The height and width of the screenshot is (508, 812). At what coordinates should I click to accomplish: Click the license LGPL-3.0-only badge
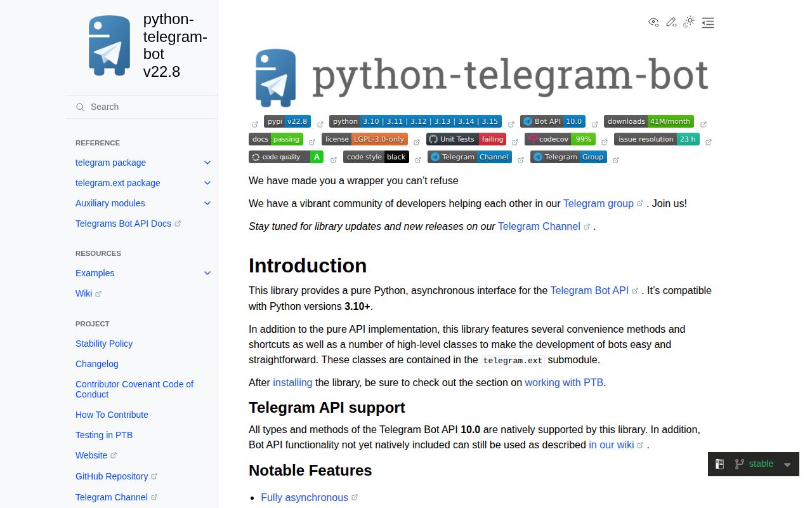365,139
